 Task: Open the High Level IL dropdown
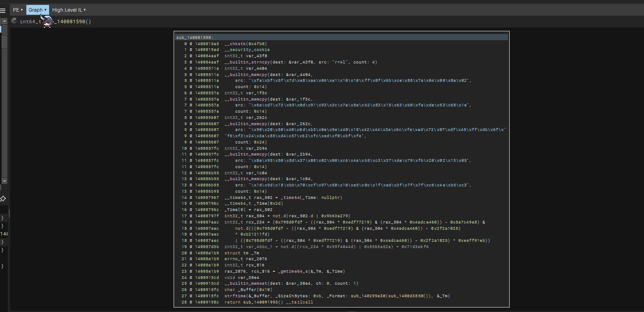[x=69, y=10]
